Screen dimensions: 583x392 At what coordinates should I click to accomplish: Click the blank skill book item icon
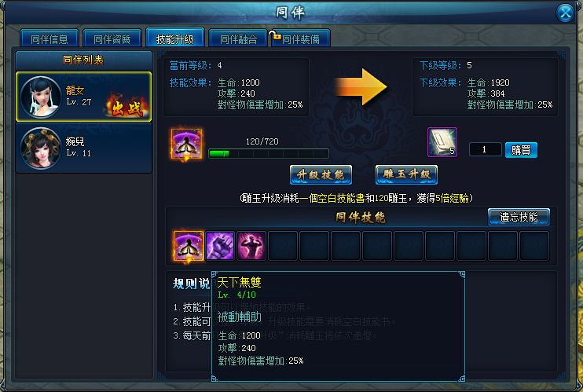click(x=442, y=142)
